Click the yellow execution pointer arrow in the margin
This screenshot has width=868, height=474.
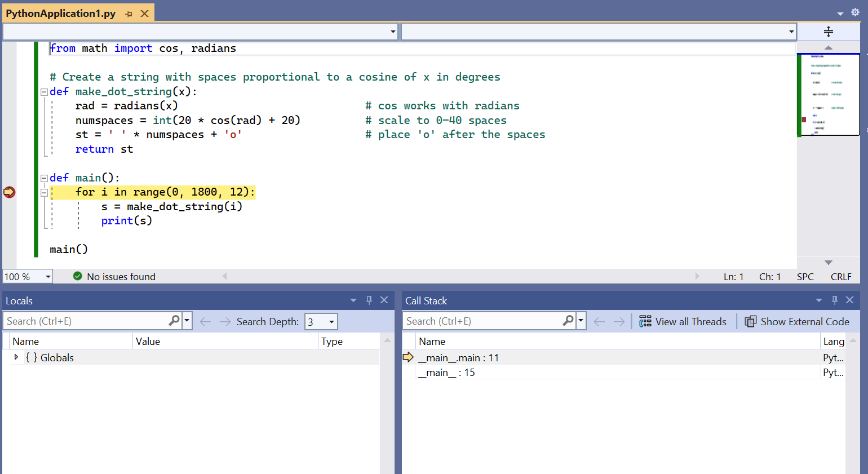[x=9, y=192]
